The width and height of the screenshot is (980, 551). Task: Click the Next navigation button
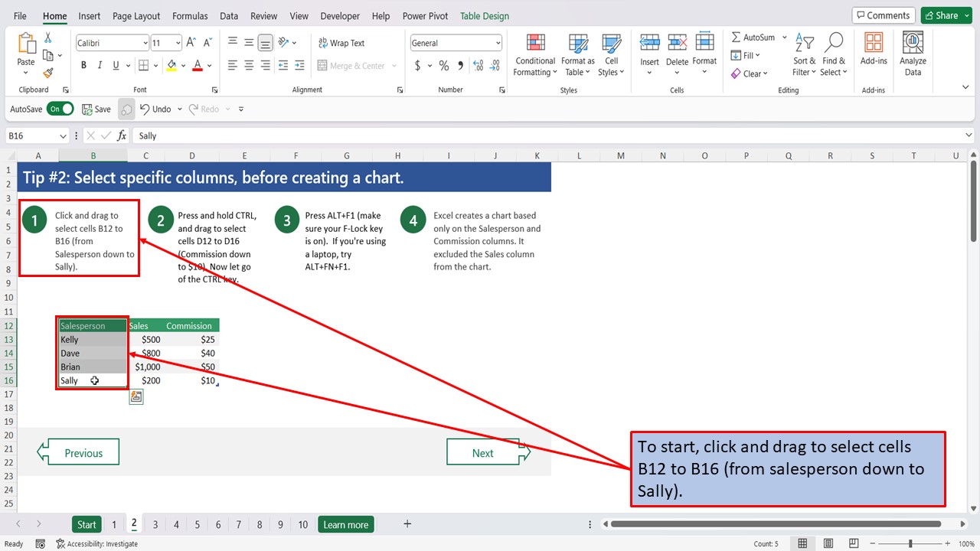[483, 452]
